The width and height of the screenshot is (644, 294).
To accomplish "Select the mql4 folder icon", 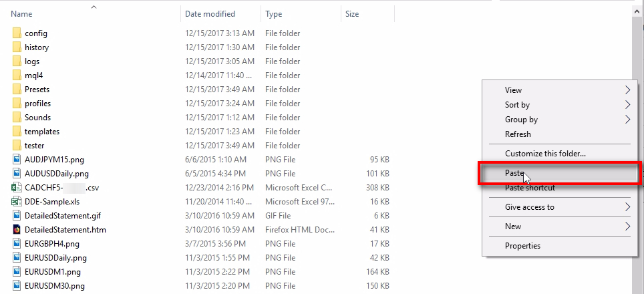I will tap(17, 75).
